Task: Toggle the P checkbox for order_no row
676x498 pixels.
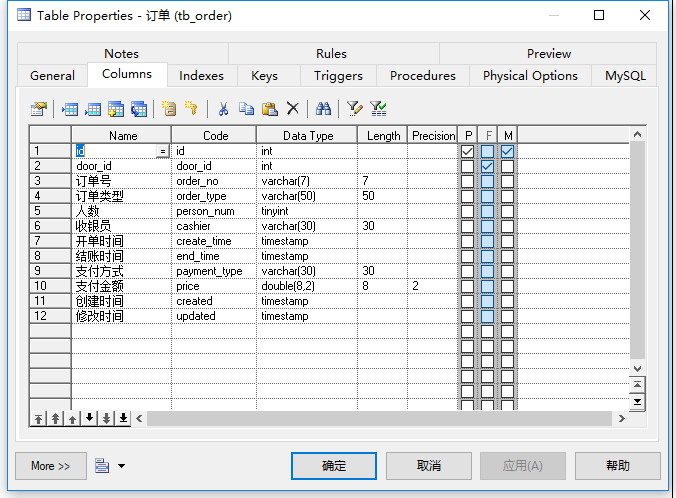Action: [467, 181]
